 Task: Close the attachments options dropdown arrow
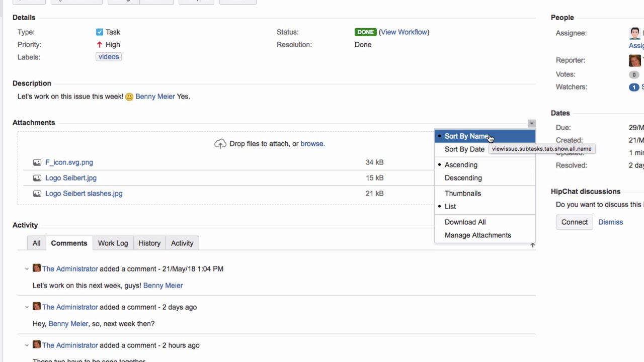[531, 123]
